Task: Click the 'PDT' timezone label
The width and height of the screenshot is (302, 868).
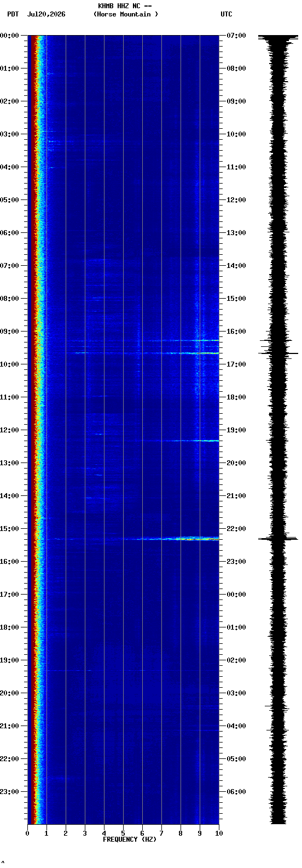Action: click(x=13, y=14)
